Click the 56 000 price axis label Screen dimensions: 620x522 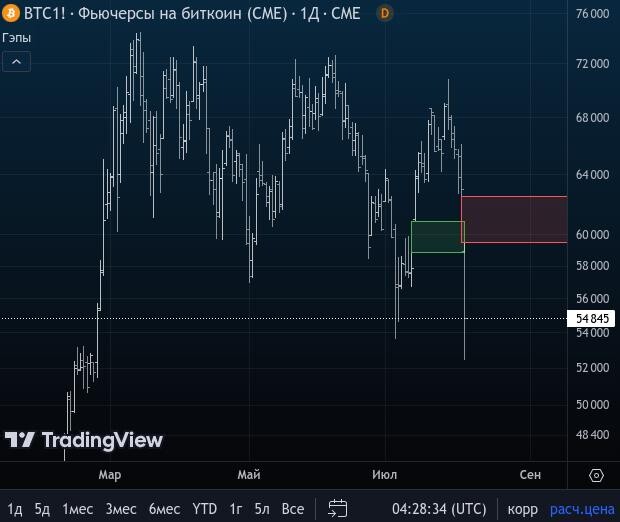(x=592, y=299)
